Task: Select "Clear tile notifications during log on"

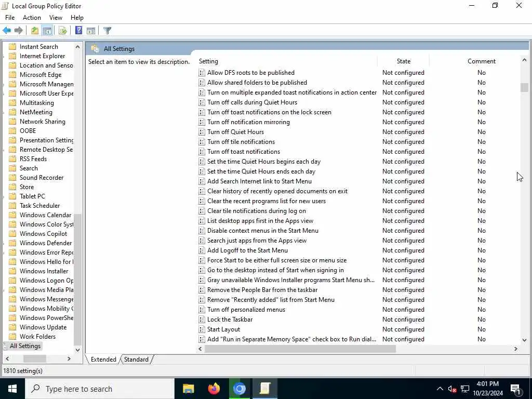Action: point(257,211)
